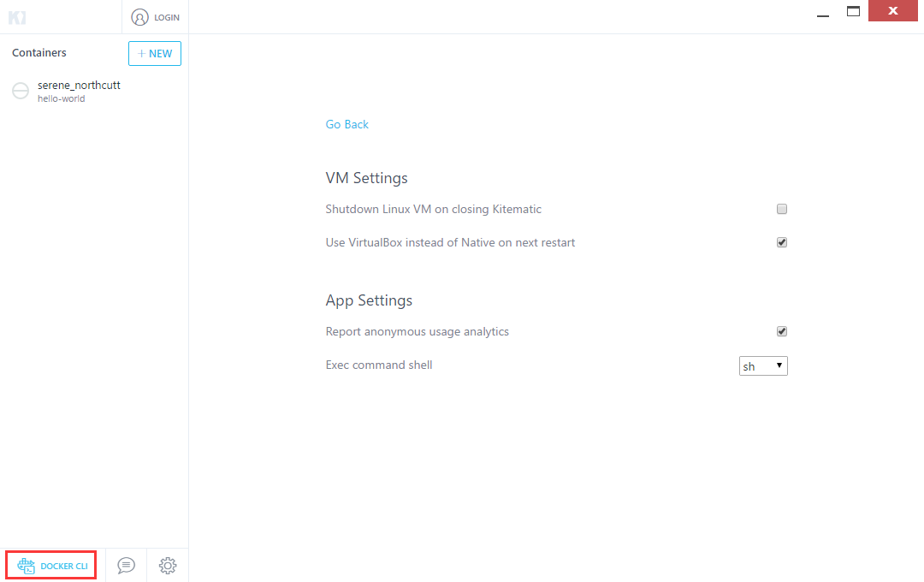
Task: Minimize the Kitematic window
Action: (x=823, y=13)
